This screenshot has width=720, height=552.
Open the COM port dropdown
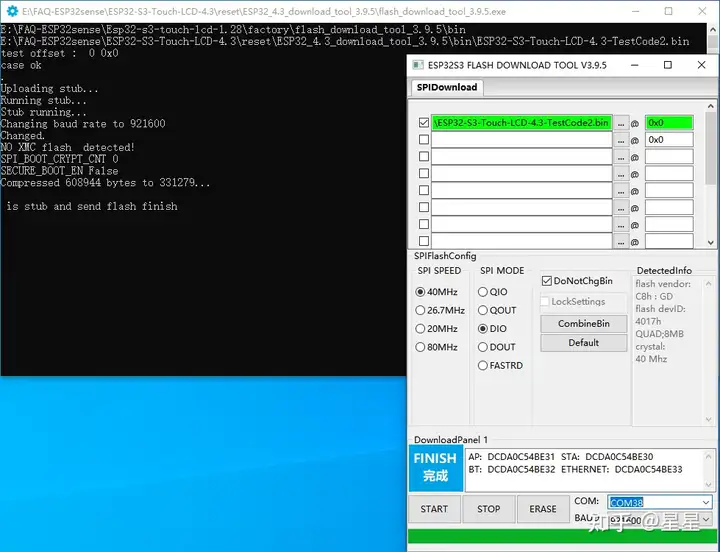point(706,502)
